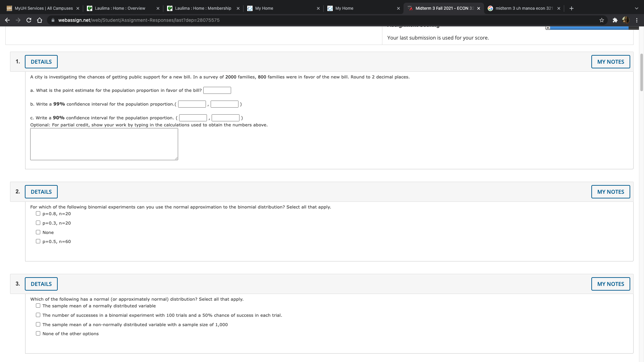Open the tab search chevron at top right

pos(636,8)
